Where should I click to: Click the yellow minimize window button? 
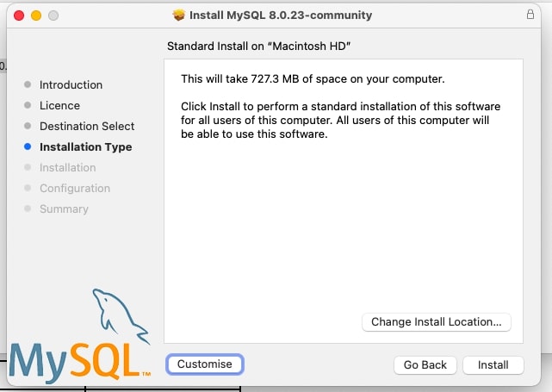(x=36, y=16)
